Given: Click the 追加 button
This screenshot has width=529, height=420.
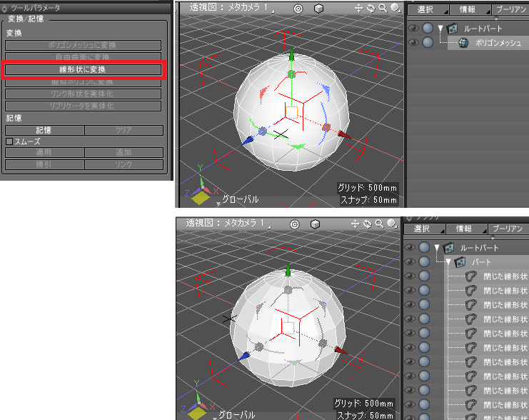Looking at the screenshot, I should (x=124, y=152).
